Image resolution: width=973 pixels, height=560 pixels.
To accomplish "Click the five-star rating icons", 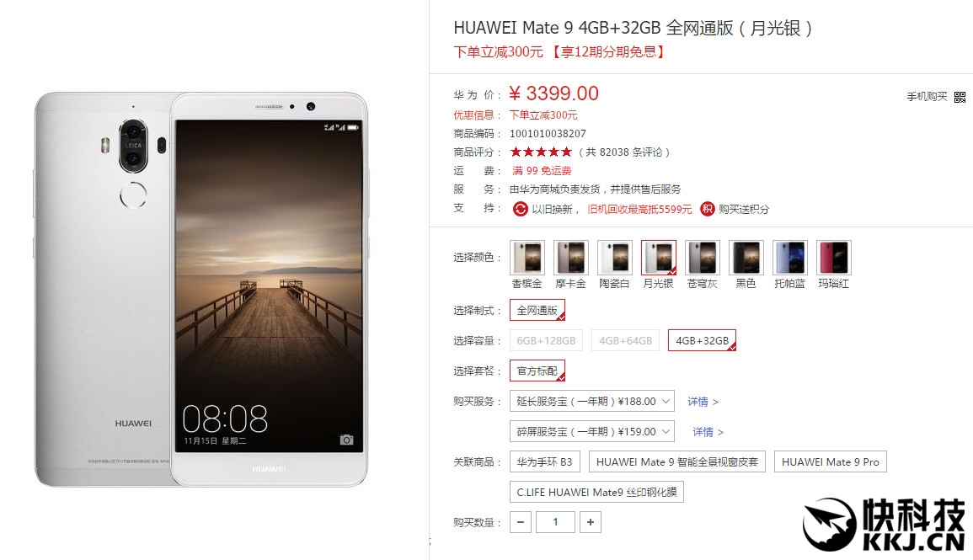I will click(541, 152).
